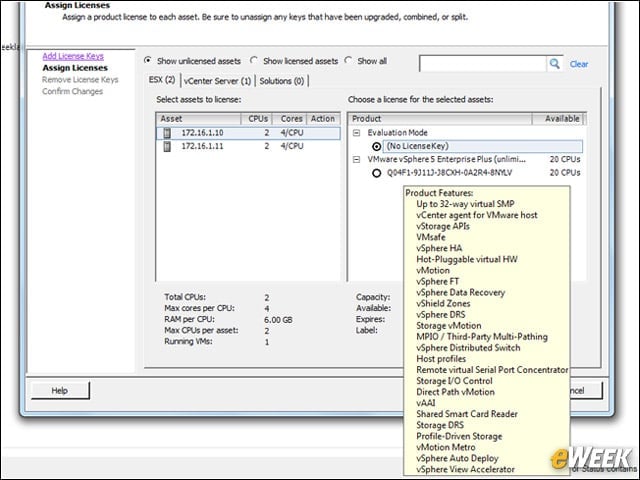The height and width of the screenshot is (480, 640).
Task: Focus the license search input field
Action: pyautogui.click(x=483, y=64)
